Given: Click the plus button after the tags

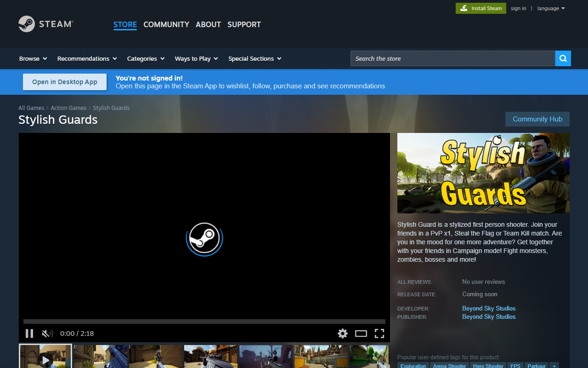Looking at the screenshot, I should [554, 366].
